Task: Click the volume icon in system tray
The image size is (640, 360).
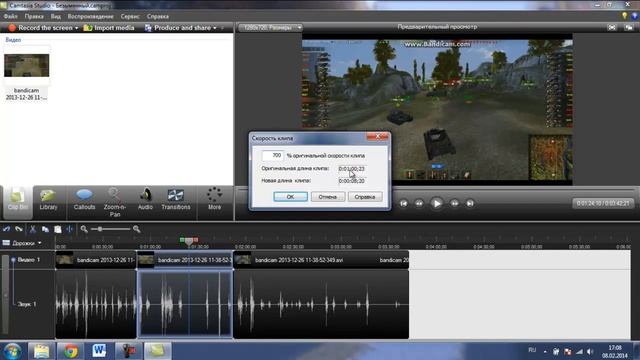Action: pyautogui.click(x=590, y=351)
